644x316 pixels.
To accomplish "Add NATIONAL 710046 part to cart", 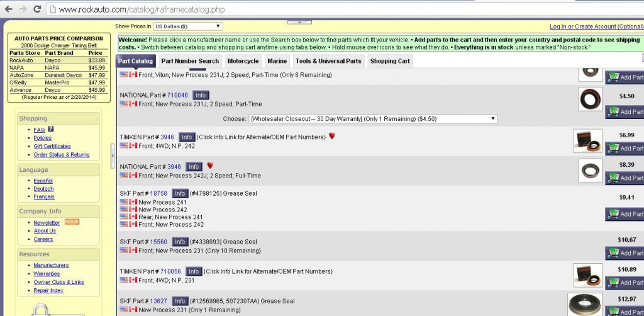I will pyautogui.click(x=625, y=112).
